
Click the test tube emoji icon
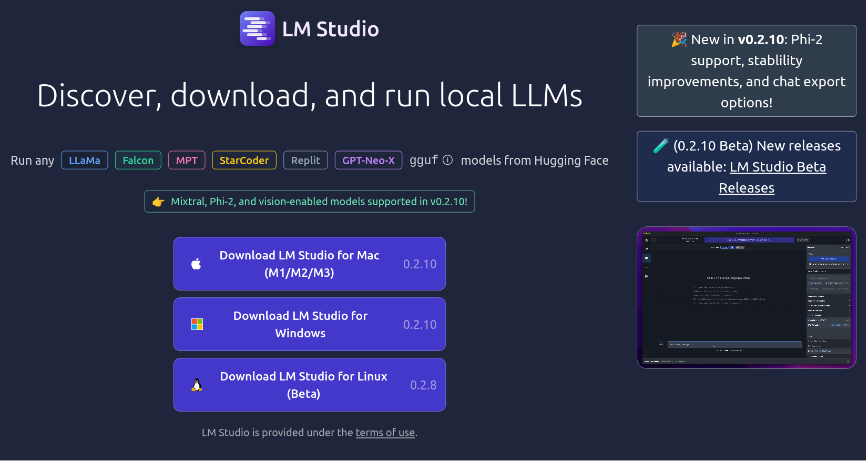point(661,146)
